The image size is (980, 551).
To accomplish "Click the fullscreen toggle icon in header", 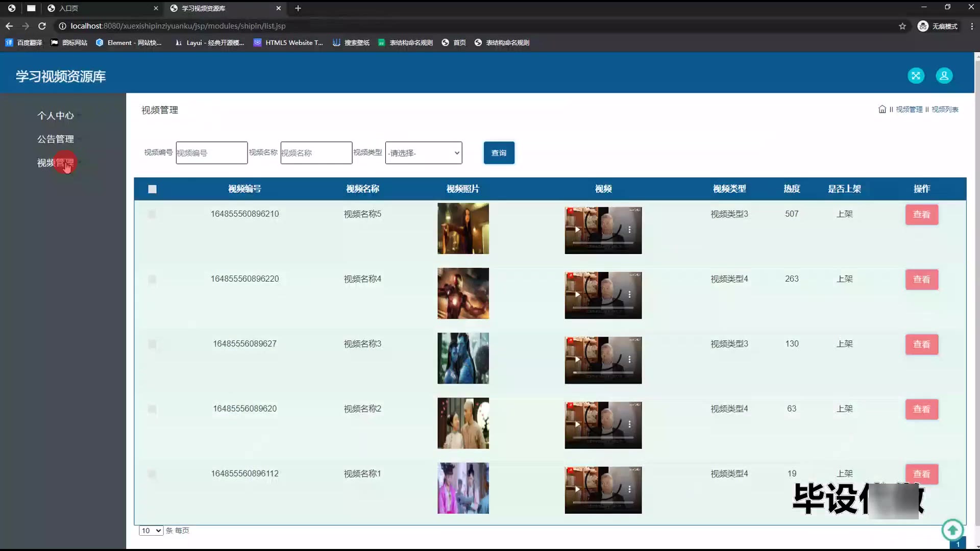I will (916, 76).
